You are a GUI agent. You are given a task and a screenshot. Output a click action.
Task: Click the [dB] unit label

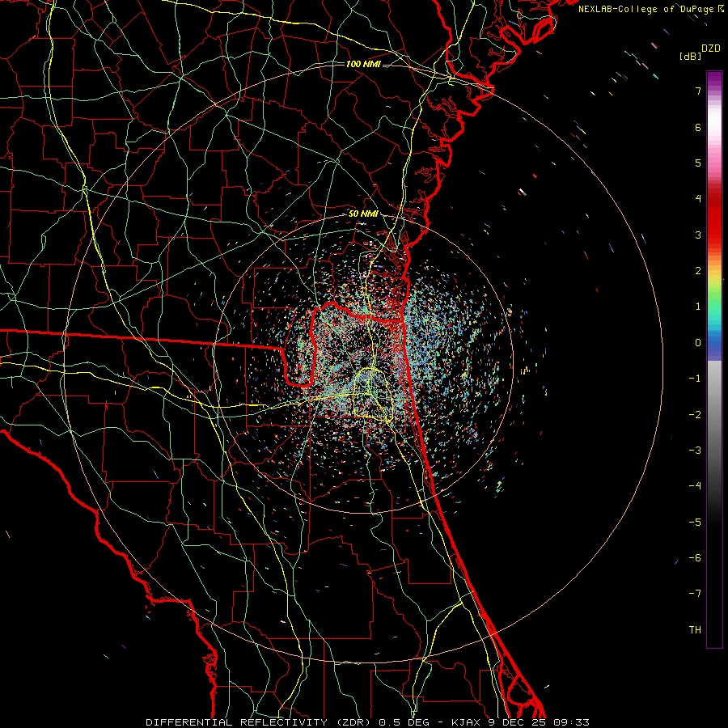(691, 56)
